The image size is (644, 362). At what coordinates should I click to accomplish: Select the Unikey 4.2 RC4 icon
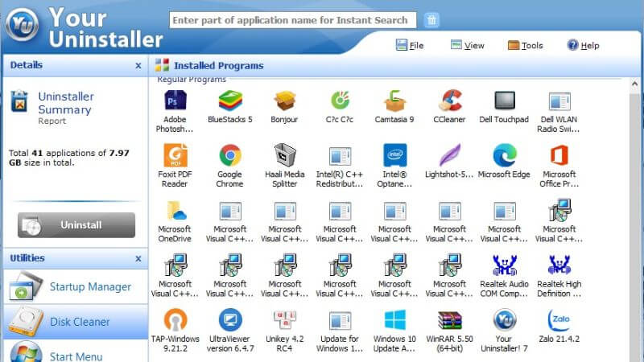pos(285,320)
